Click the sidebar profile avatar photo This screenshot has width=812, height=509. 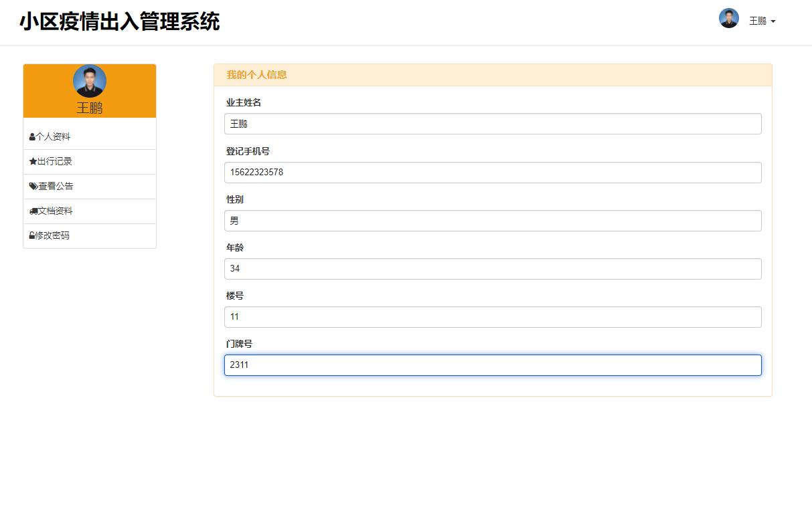click(89, 80)
